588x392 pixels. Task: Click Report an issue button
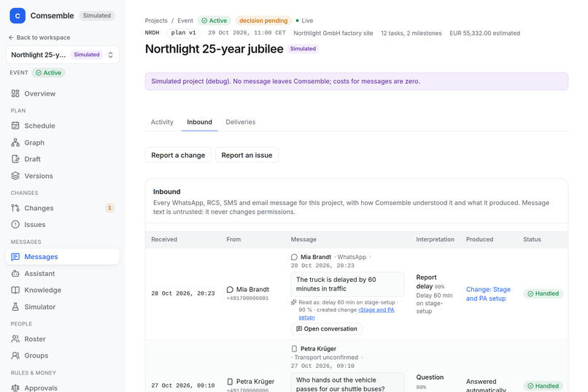[247, 155]
